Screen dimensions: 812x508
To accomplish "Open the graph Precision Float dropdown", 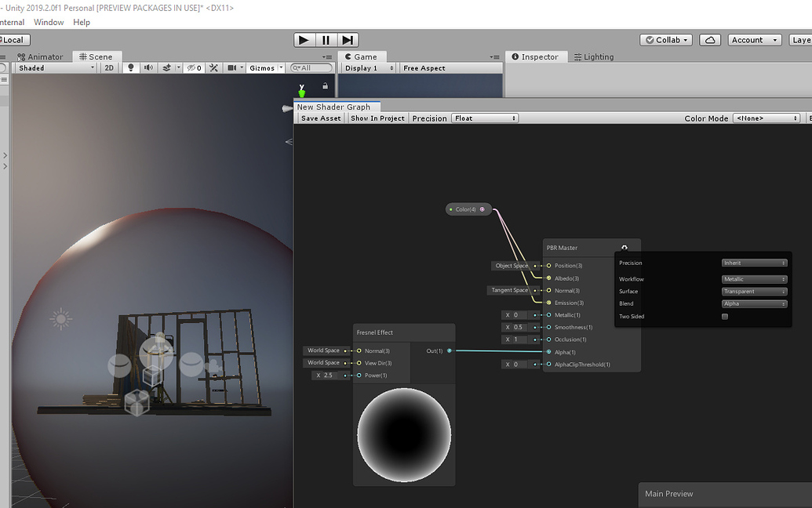I will (485, 118).
